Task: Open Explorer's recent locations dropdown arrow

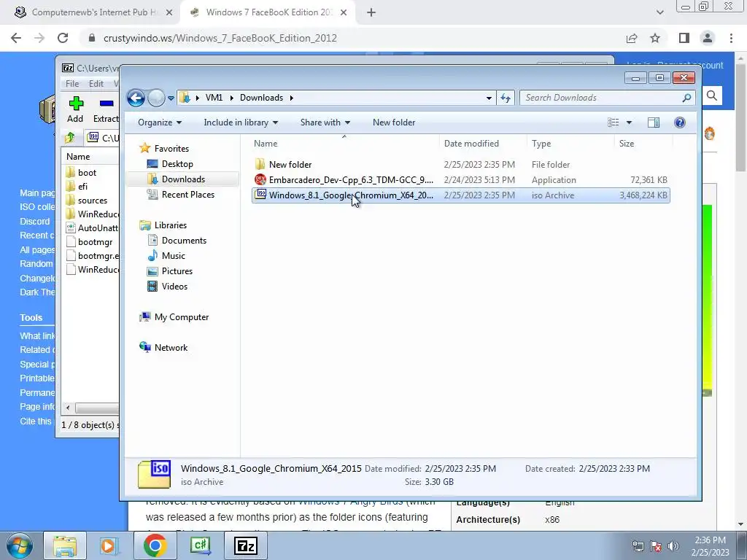Action: pos(171,98)
